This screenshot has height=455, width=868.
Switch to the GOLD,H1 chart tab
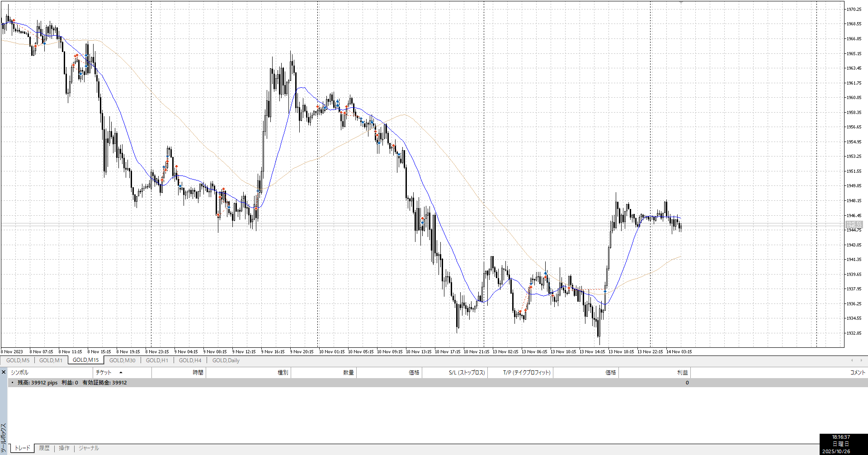pyautogui.click(x=157, y=360)
